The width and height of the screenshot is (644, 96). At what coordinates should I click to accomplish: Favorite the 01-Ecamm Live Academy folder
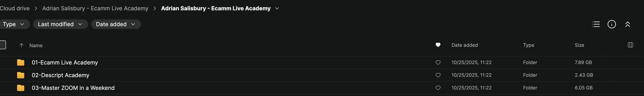click(438, 62)
